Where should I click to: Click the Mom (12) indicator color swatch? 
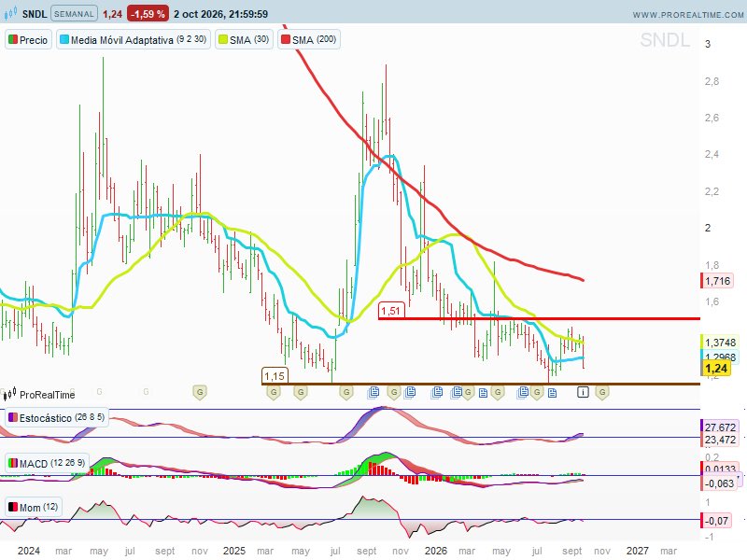(13, 507)
